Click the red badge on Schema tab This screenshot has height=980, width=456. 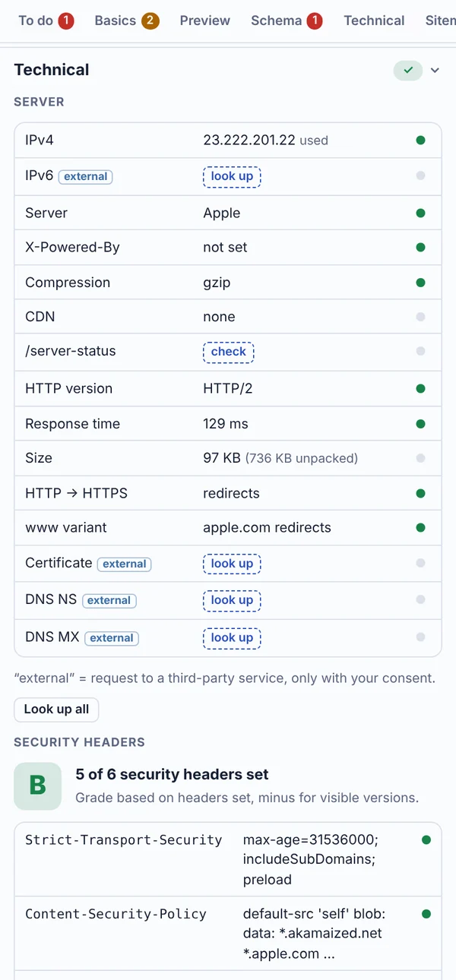pyautogui.click(x=315, y=21)
